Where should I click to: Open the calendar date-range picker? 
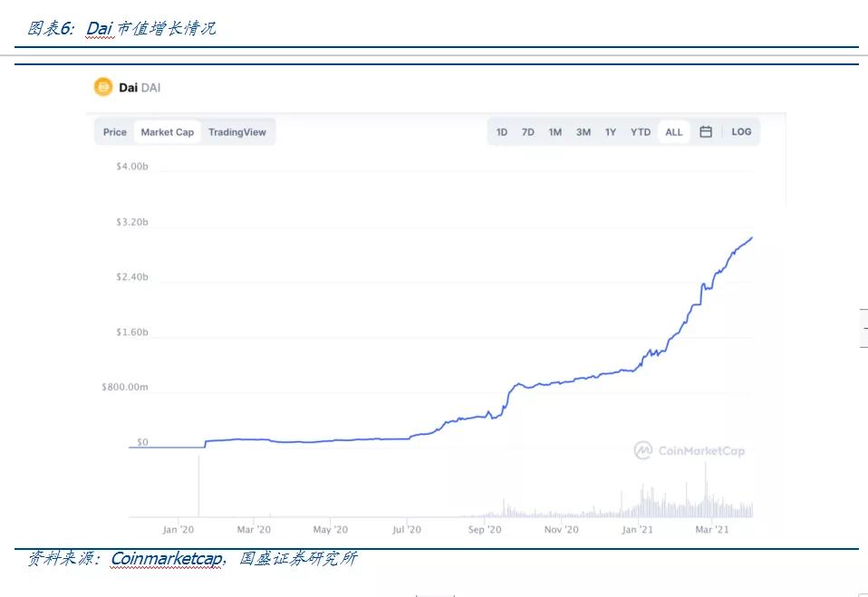pyautogui.click(x=706, y=131)
